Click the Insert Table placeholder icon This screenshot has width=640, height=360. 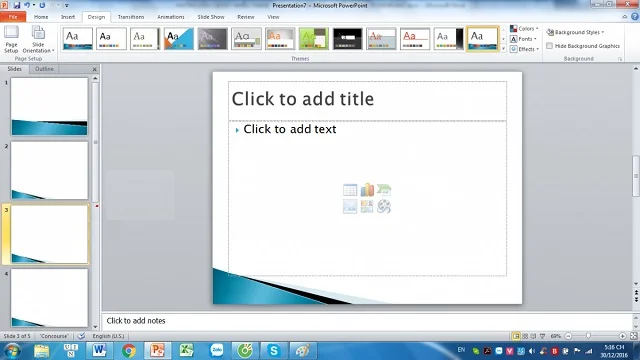coord(350,190)
